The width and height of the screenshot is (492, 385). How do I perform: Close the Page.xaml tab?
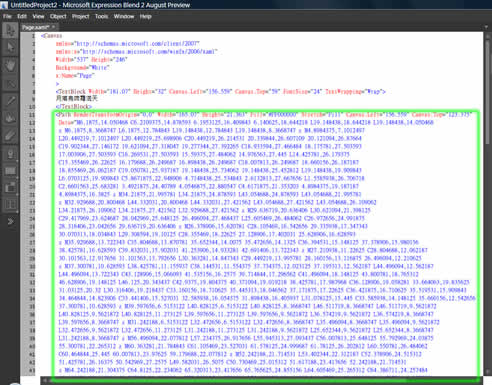tap(53, 27)
